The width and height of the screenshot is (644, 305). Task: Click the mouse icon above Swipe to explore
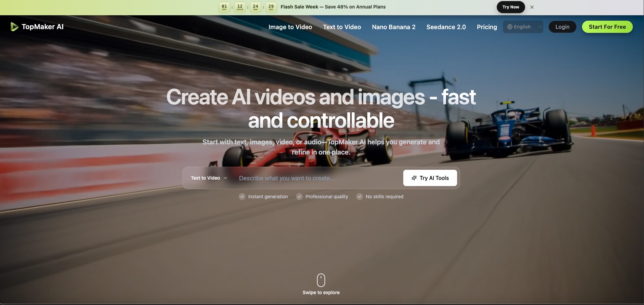(x=321, y=280)
